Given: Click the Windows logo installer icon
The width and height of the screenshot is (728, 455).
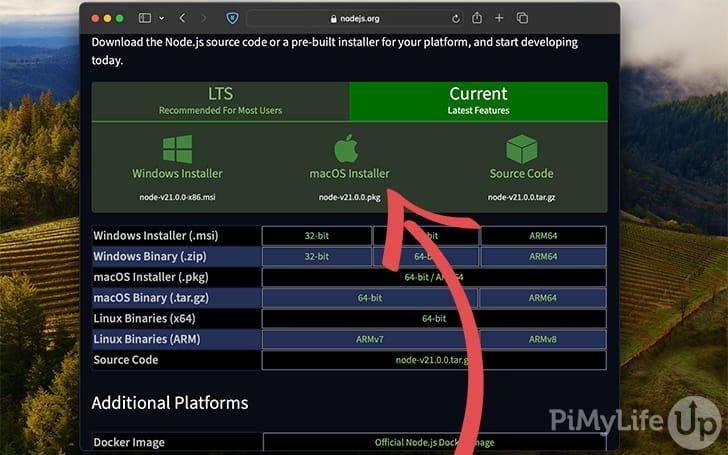Looking at the screenshot, I should (x=177, y=149).
